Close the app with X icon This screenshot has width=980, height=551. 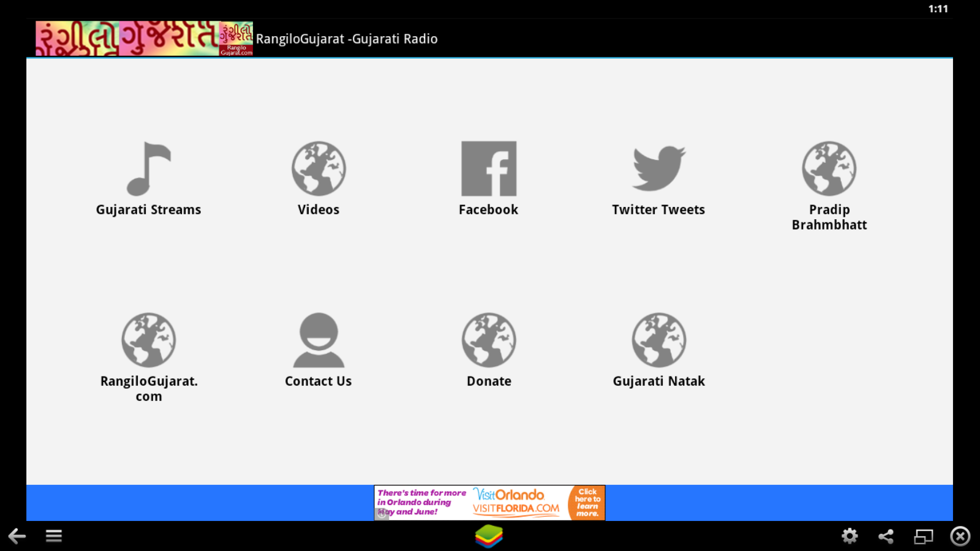tap(960, 536)
